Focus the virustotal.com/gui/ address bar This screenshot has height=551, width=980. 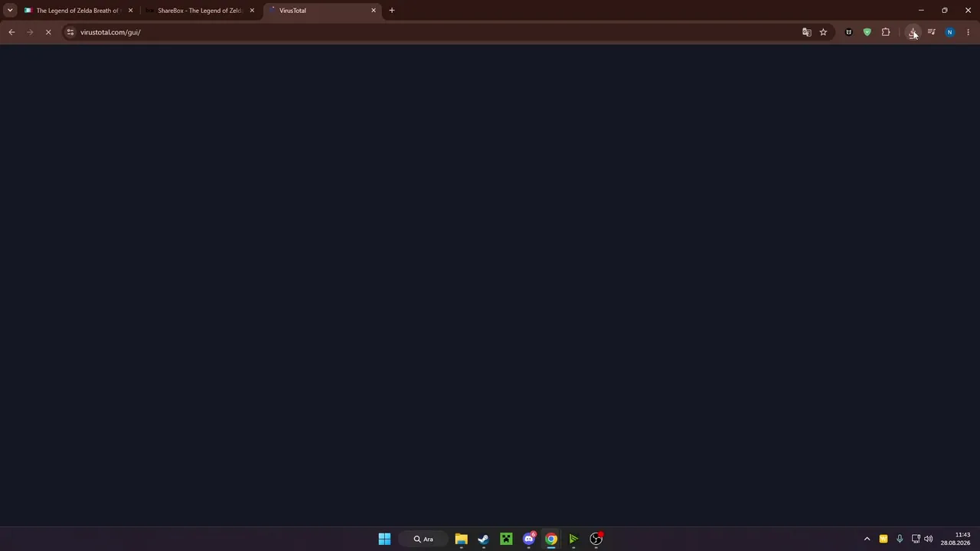tap(433, 32)
